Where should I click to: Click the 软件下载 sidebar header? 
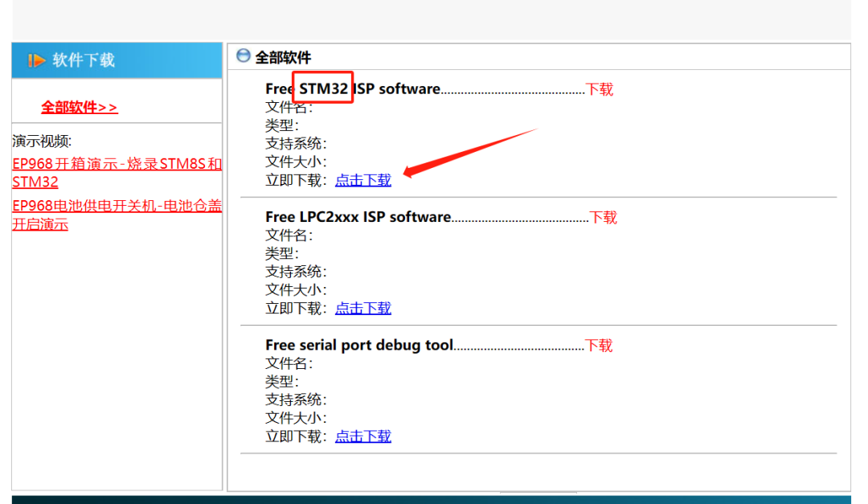tap(84, 60)
